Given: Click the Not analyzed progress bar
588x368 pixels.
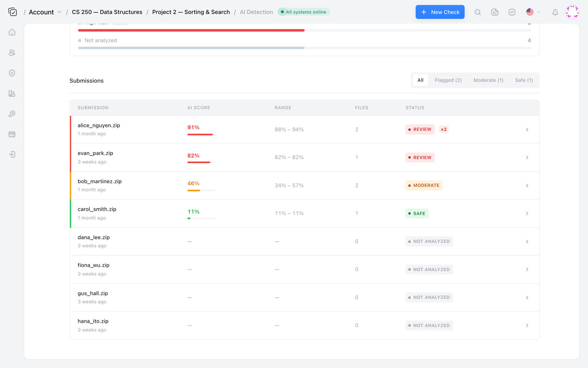Looking at the screenshot, I should tap(304, 48).
